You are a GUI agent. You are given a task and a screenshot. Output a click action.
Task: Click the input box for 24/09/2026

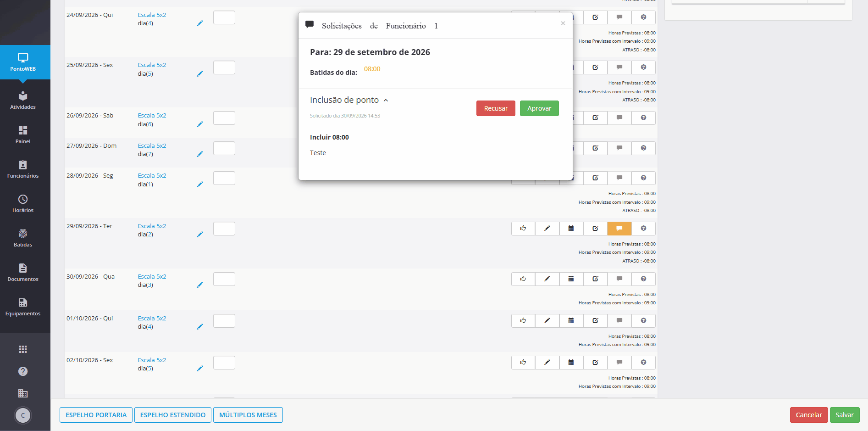click(224, 17)
